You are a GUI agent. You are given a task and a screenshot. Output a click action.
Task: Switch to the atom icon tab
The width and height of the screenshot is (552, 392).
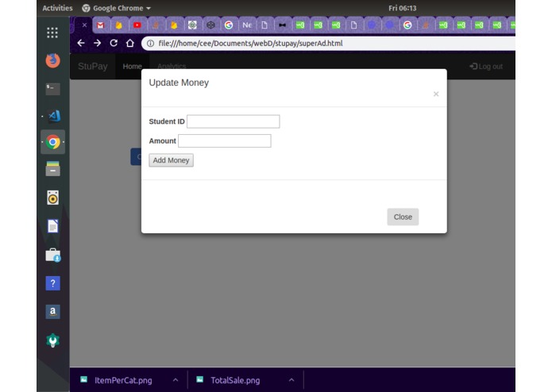[x=192, y=25]
